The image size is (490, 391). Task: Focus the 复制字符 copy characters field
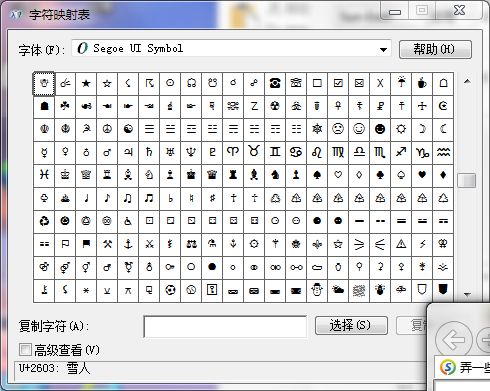[x=225, y=326]
